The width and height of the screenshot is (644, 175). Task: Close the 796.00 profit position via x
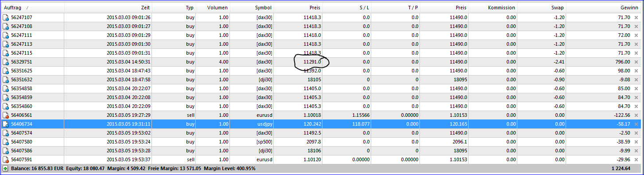point(636,62)
